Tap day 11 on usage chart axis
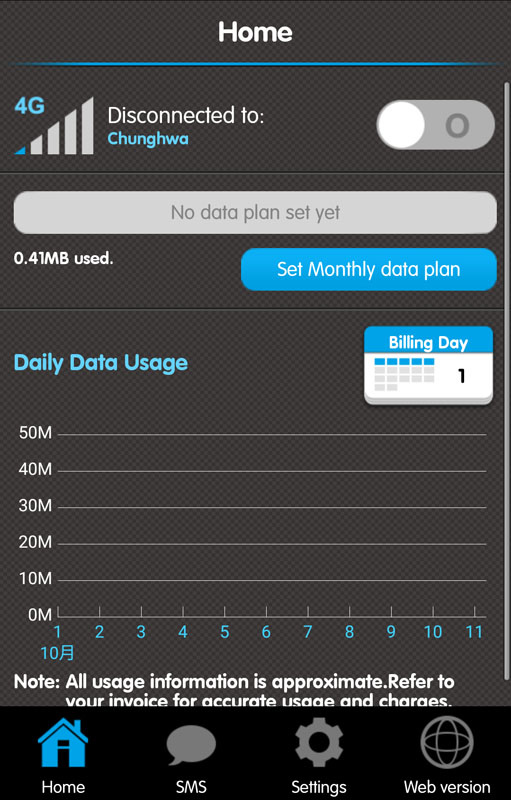Screen dimensions: 511x800 pos(474,632)
